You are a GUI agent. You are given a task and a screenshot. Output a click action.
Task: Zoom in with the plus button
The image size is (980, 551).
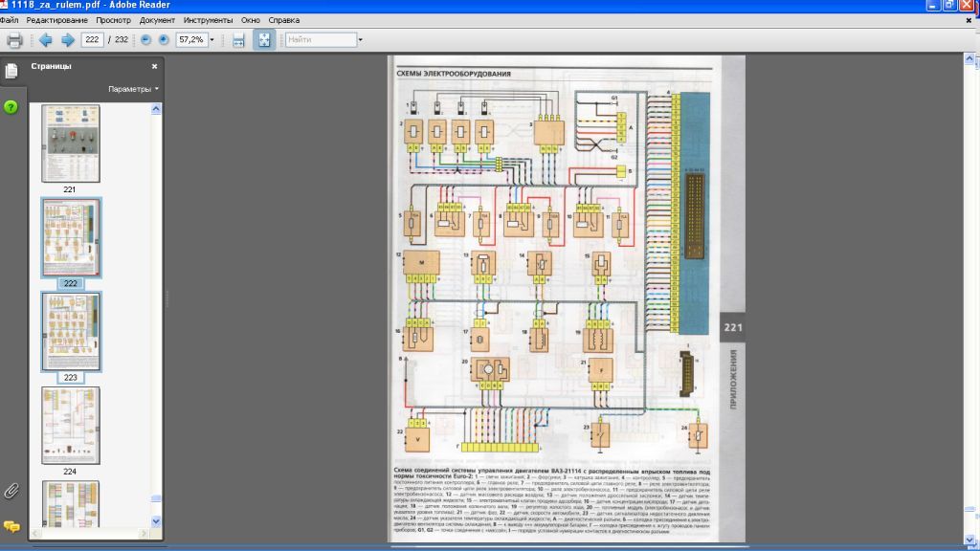[x=163, y=40]
